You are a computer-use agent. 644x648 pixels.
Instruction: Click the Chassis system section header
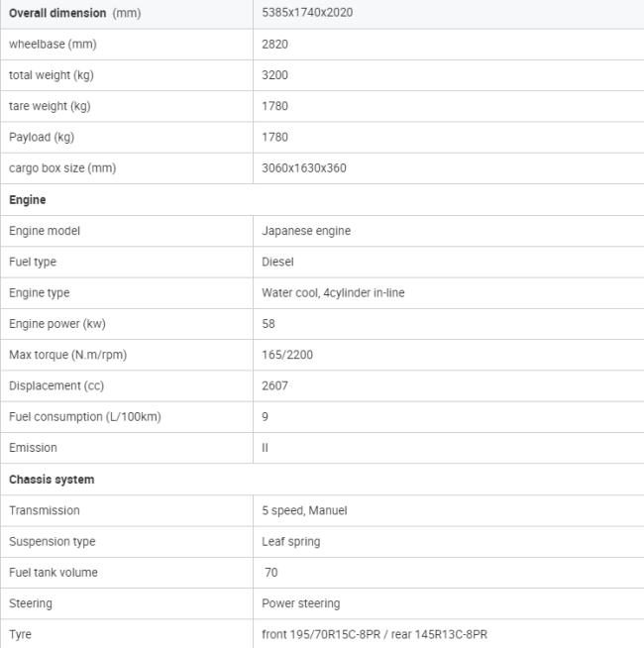pyautogui.click(x=52, y=480)
